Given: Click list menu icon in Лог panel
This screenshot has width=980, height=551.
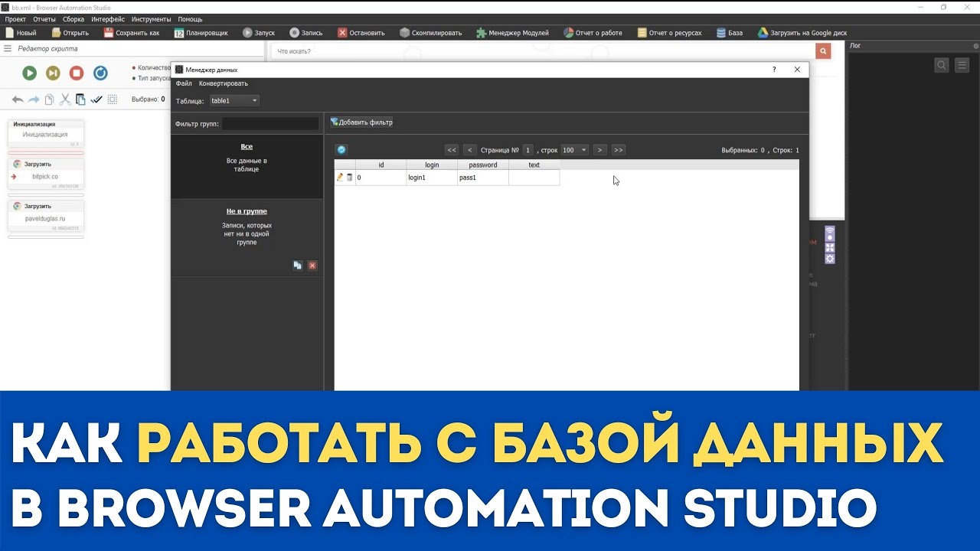Looking at the screenshot, I should [x=962, y=65].
